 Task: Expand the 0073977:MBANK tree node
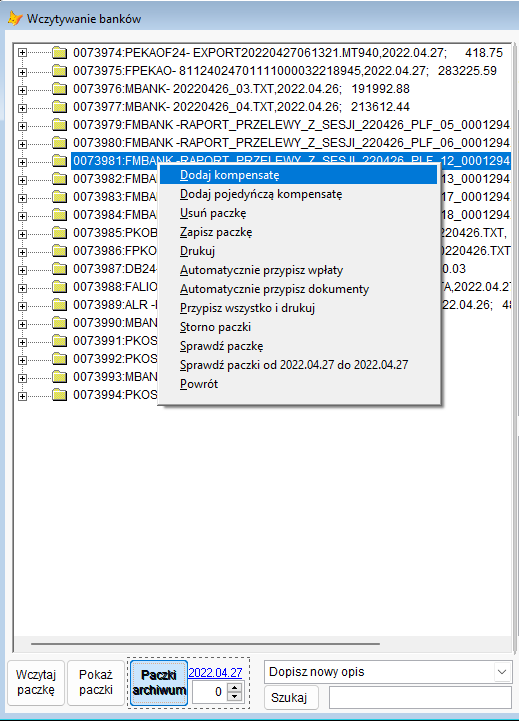point(22,108)
